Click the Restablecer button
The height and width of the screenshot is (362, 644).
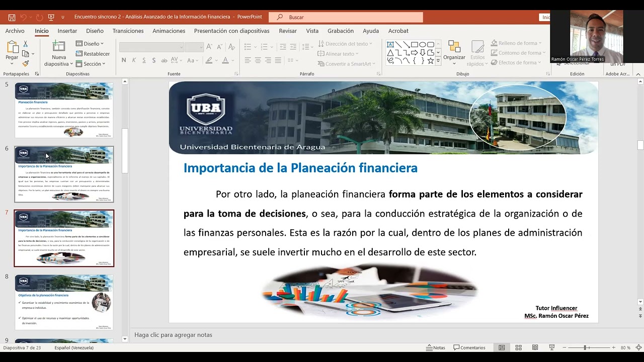(93, 54)
